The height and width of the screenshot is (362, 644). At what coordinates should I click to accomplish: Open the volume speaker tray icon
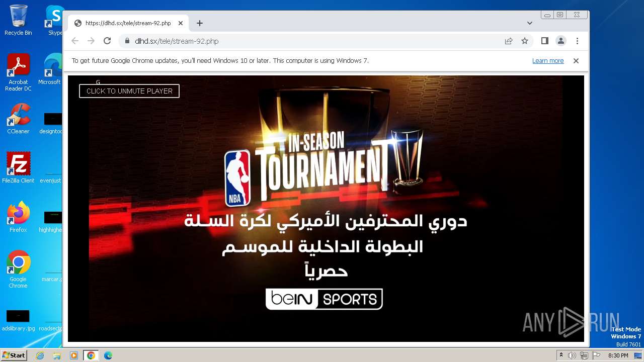[572, 355]
